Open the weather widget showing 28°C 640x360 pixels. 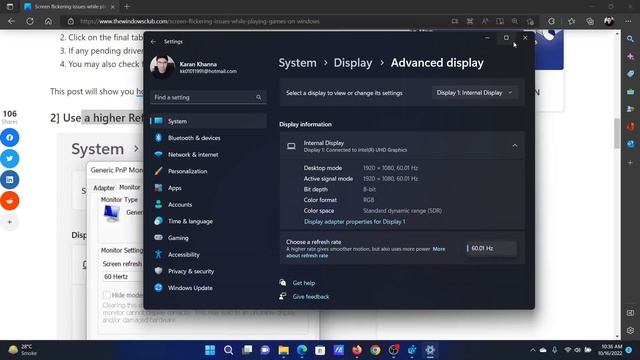tap(22, 350)
